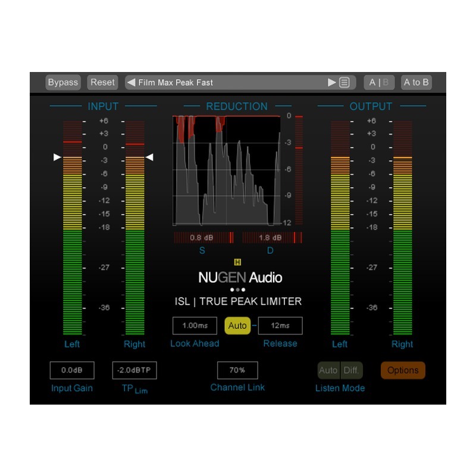Click the yellow H hold indicator
The image size is (476, 476).
click(x=237, y=262)
